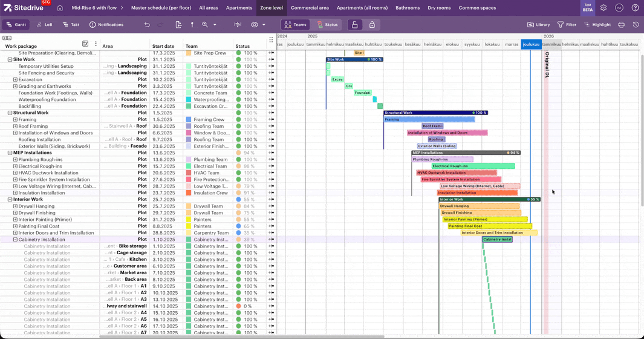Toggle the Status coloring mode
The height and width of the screenshot is (339, 644).
(327, 25)
